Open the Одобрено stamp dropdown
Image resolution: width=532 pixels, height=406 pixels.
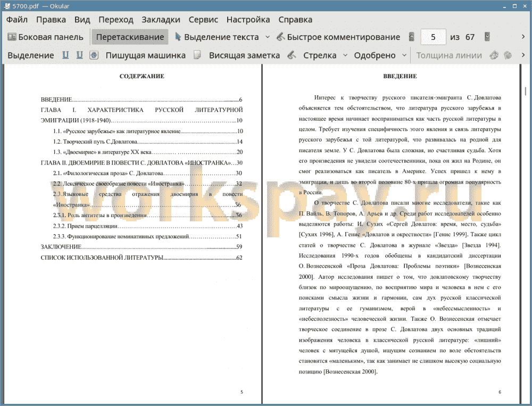[404, 55]
